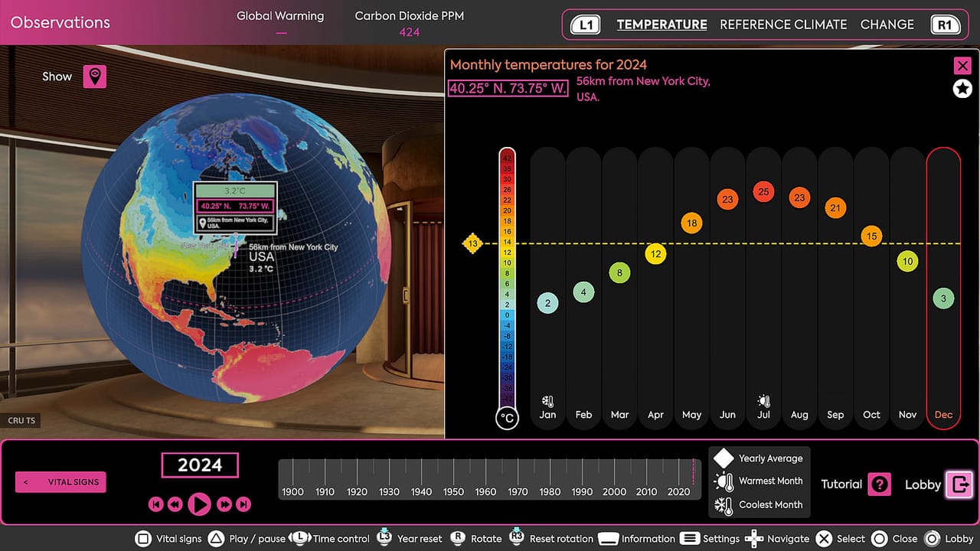Image resolution: width=980 pixels, height=551 pixels.
Task: Switch to the Reference Climate tab
Action: [782, 24]
